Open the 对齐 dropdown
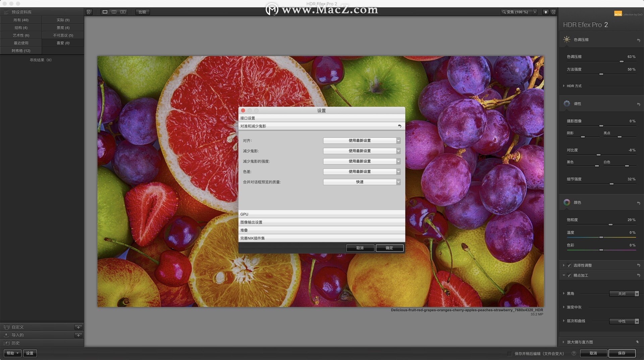Image resolution: width=644 pixels, height=360 pixels. (x=362, y=140)
